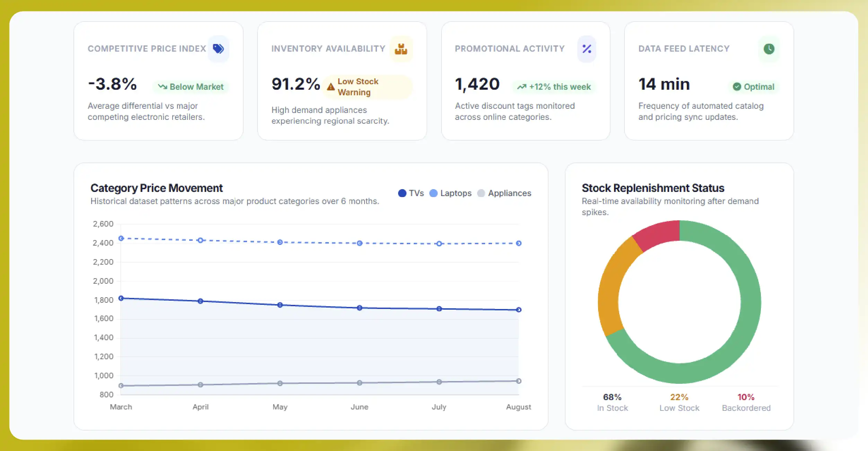This screenshot has height=451, width=868.
Task: Click the percent icon on Promotional Activity
Action: tap(587, 49)
